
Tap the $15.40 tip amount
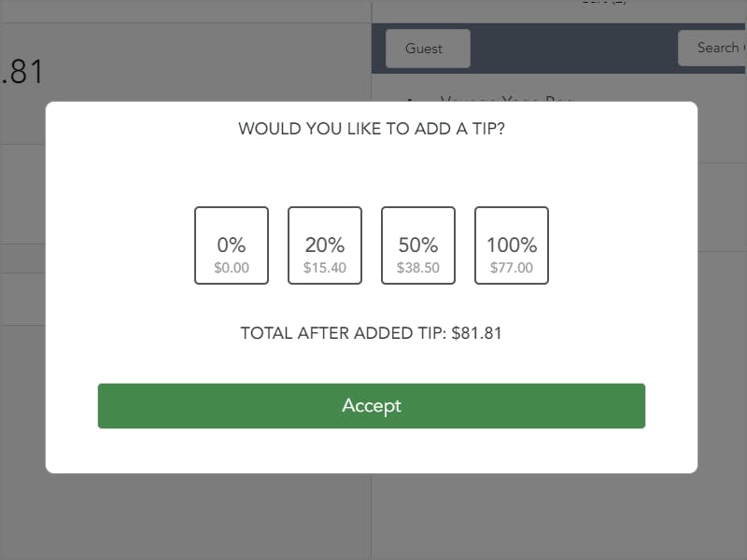pyautogui.click(x=324, y=268)
